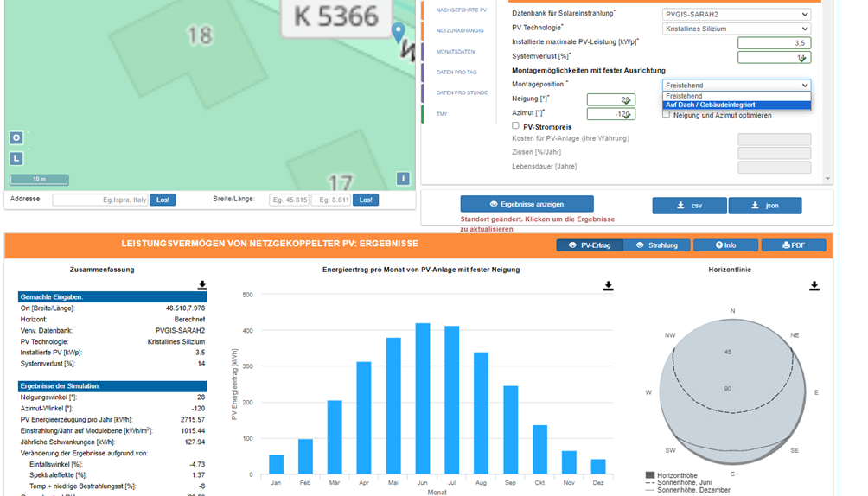Click the Addresse search input field

[99, 200]
